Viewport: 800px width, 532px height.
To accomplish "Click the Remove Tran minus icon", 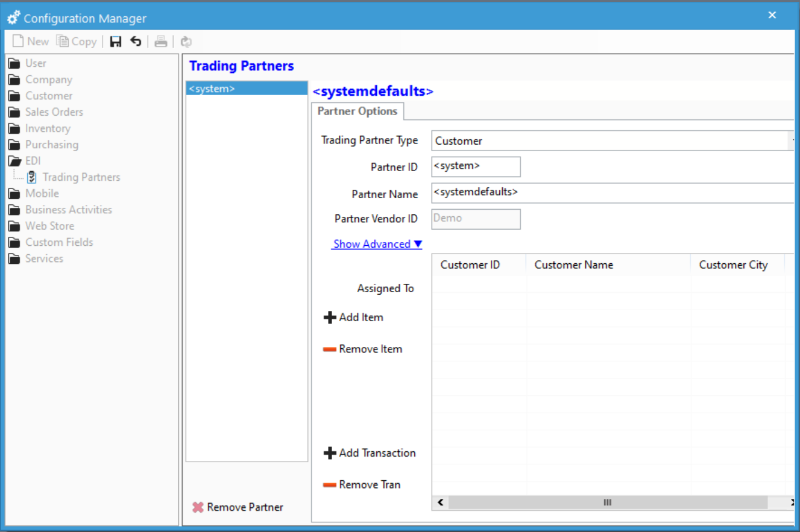I will tap(330, 484).
